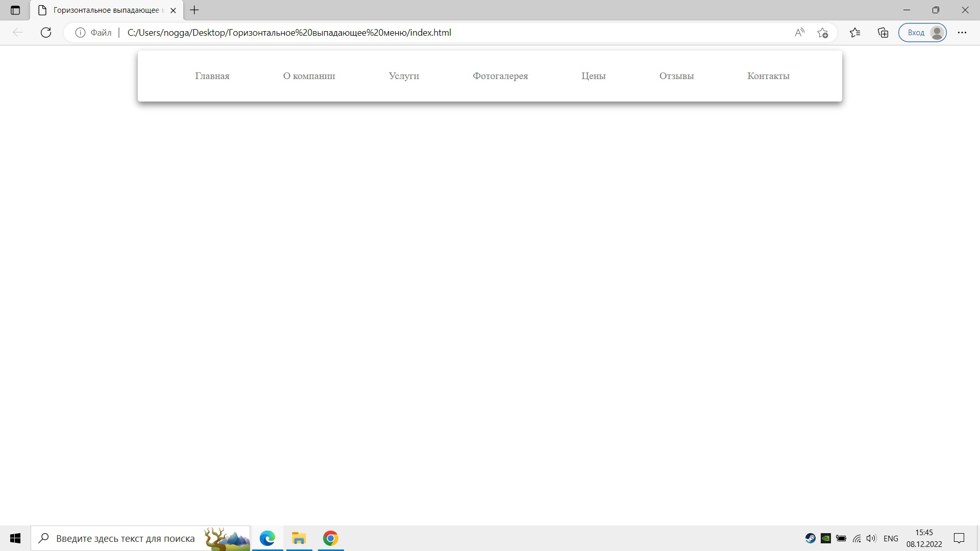Click the Вход profile button

pos(922,33)
